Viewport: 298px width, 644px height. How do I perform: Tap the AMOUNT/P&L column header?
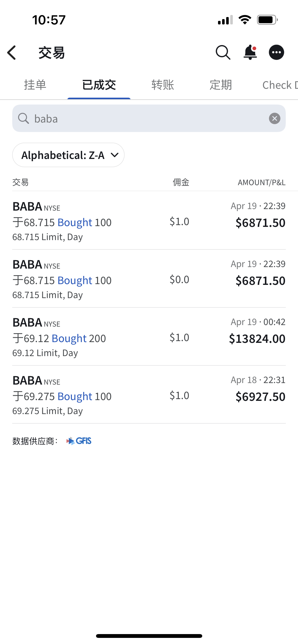tap(261, 182)
